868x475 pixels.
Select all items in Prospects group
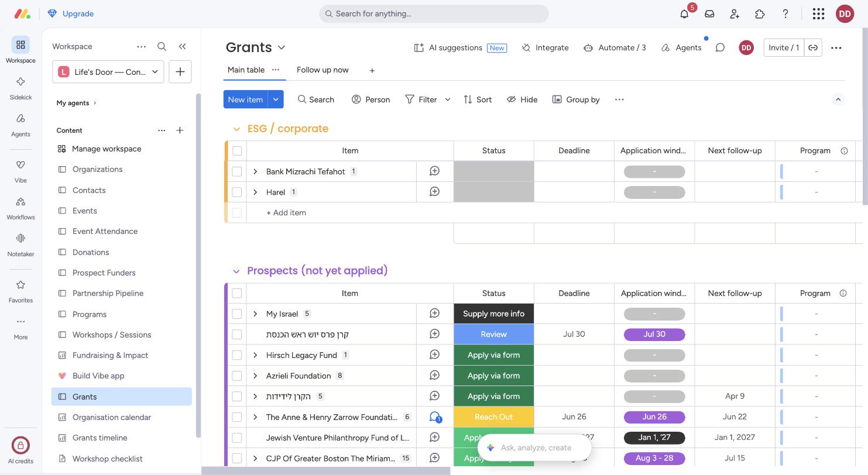click(x=237, y=293)
